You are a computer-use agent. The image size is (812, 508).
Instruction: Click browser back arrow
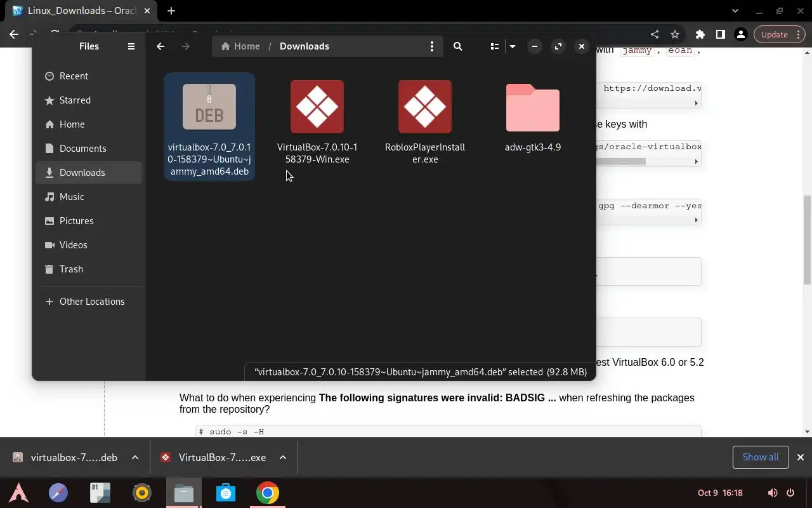pyautogui.click(x=14, y=34)
